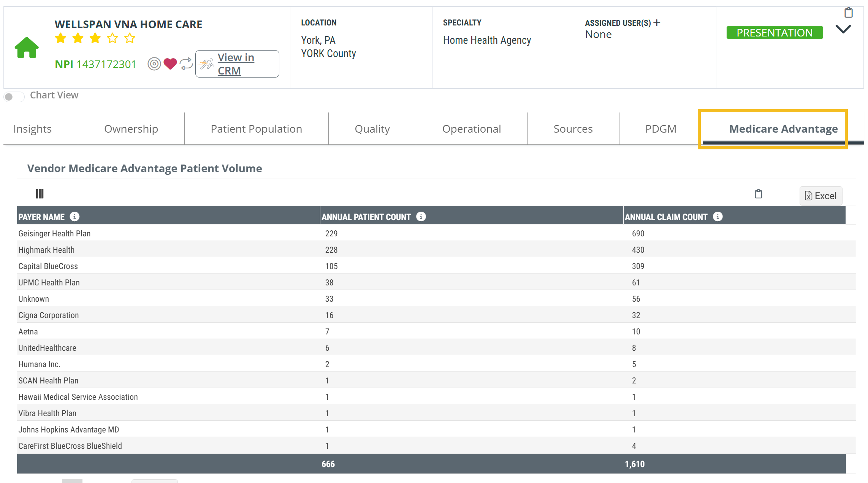Switch to the Insights tab
This screenshot has height=483, width=868.
[x=33, y=129]
